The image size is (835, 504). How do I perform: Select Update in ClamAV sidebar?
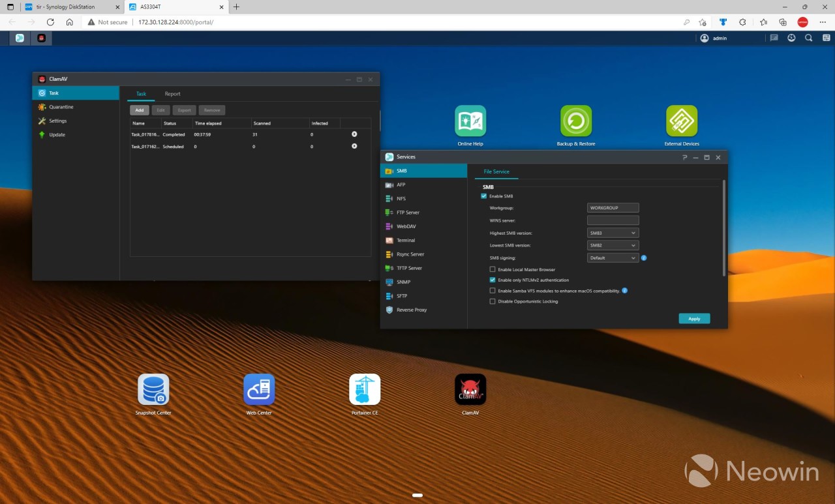coord(76,135)
